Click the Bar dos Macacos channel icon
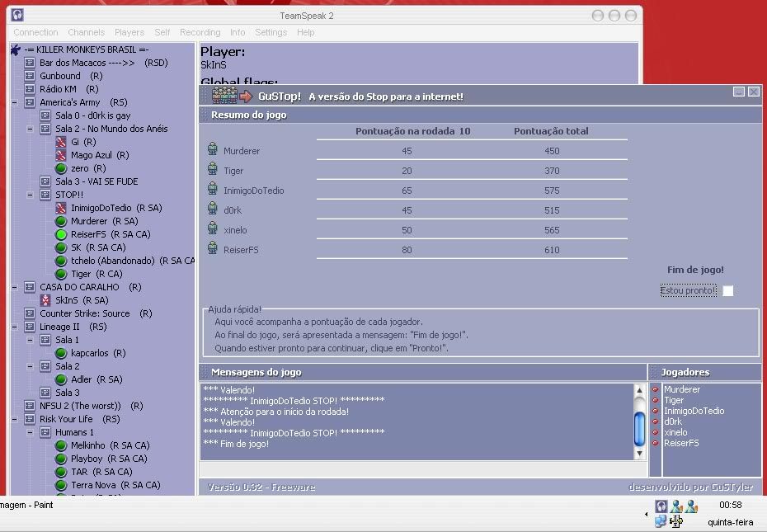 [x=30, y=63]
